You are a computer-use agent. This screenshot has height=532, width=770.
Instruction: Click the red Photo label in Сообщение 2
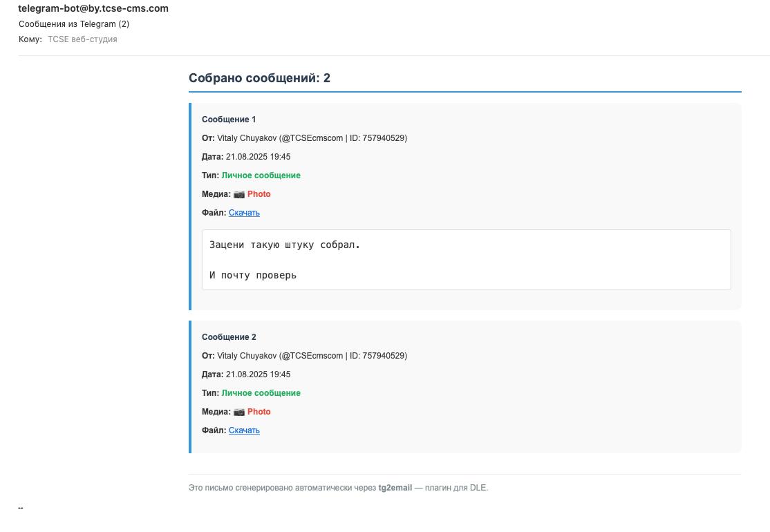[x=259, y=412]
